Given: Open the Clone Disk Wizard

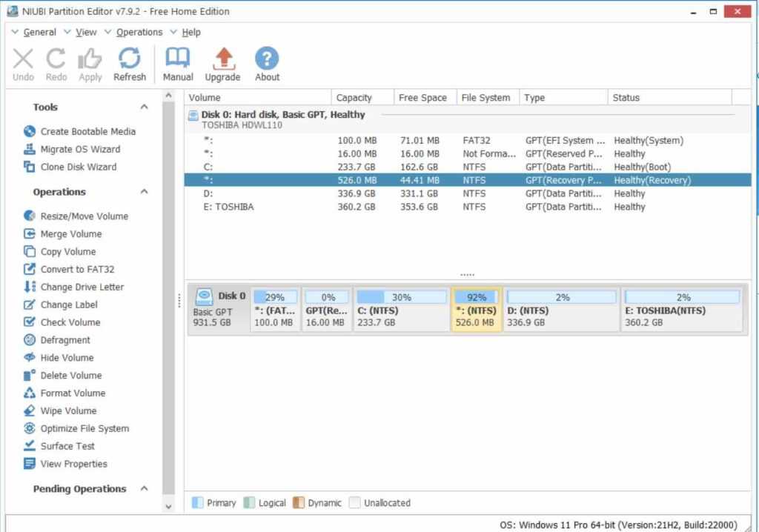Looking at the screenshot, I should point(70,167).
